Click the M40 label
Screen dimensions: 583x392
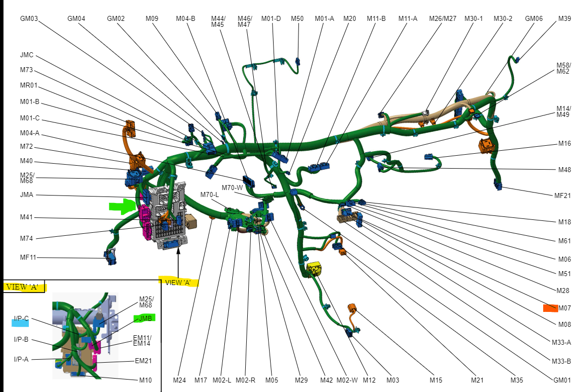tap(26, 161)
